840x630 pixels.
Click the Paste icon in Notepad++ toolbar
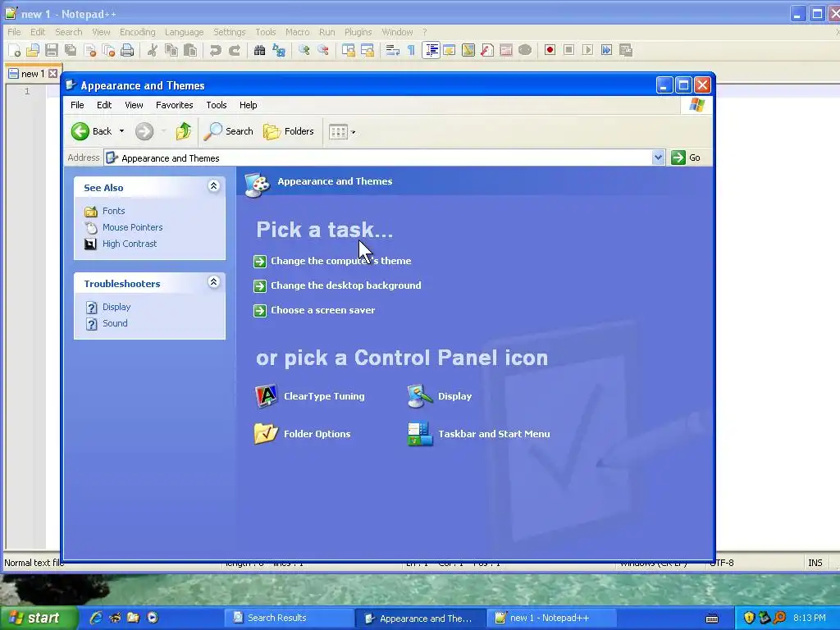click(x=190, y=50)
